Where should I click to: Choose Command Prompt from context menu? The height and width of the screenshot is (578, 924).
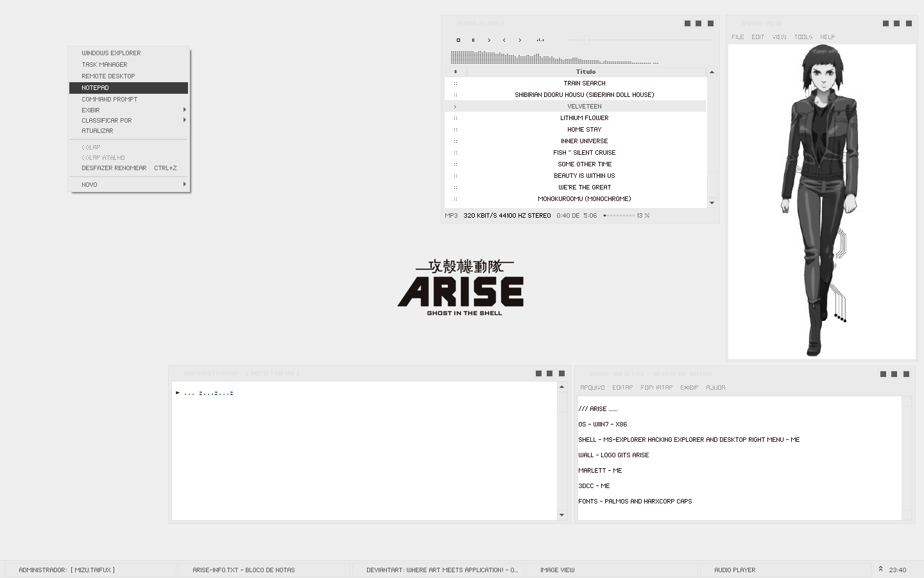point(128,100)
